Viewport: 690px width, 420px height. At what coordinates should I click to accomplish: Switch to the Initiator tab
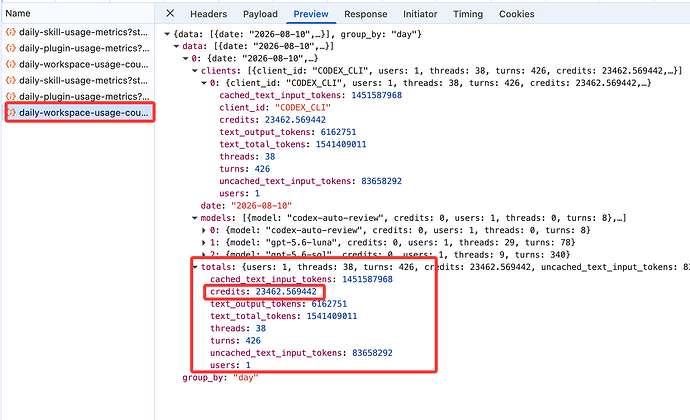pos(420,14)
